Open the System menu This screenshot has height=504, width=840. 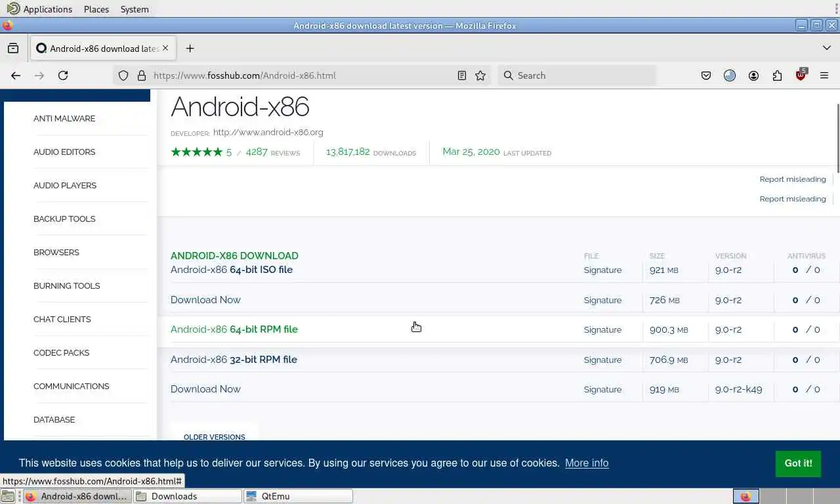(x=135, y=9)
